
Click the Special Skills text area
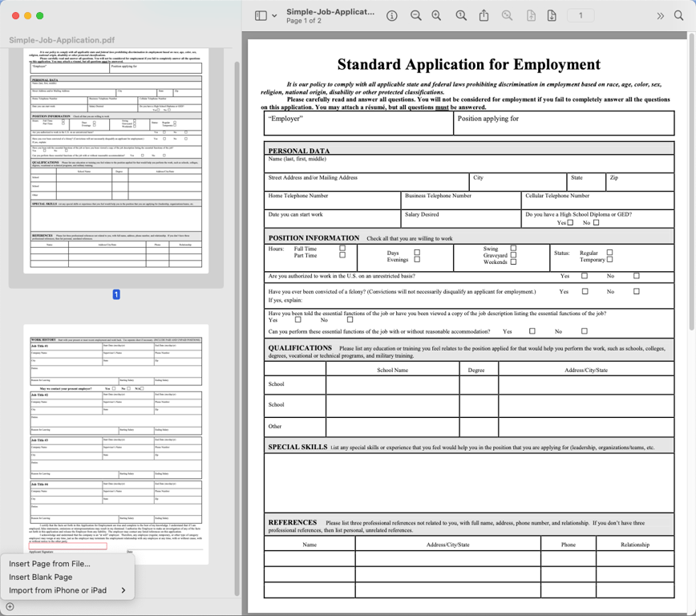pos(469,483)
